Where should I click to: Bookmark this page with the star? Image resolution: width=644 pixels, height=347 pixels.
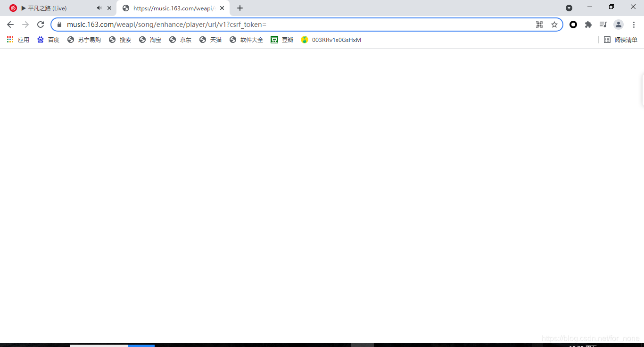554,25
